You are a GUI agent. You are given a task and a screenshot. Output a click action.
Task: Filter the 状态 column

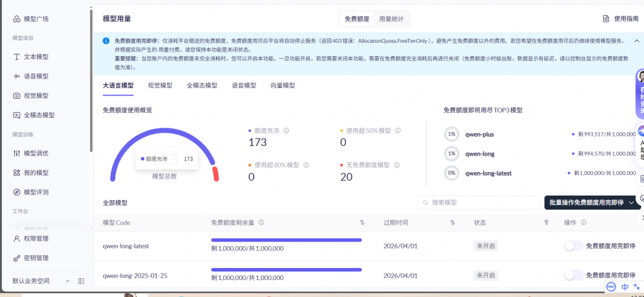pos(547,222)
